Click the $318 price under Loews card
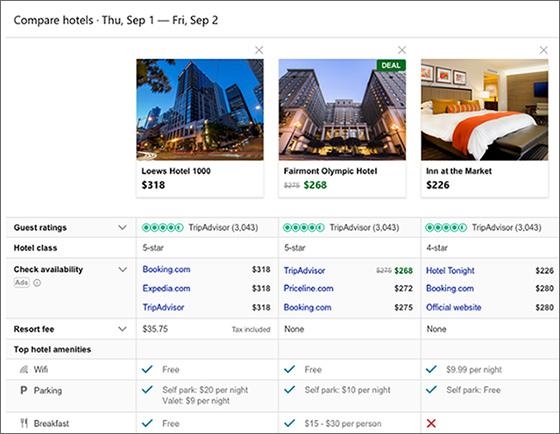 pyautogui.click(x=153, y=185)
